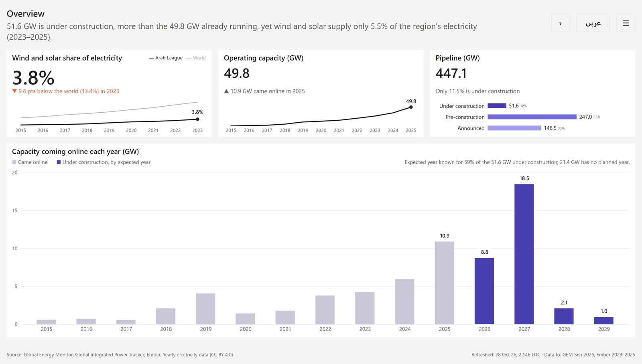The width and height of the screenshot is (642, 364).
Task: Click the 3.8% endpoint marker on share chart
Action: [x=197, y=119]
